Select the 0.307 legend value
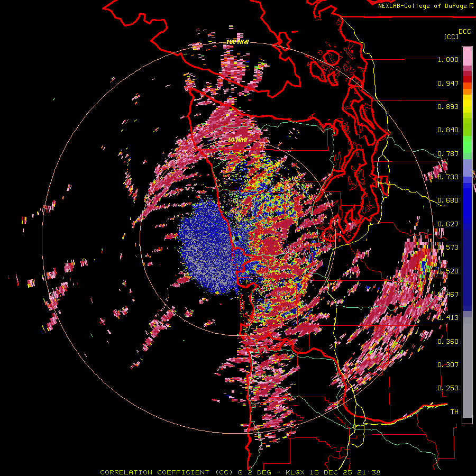The height and width of the screenshot is (476, 476). [x=448, y=364]
